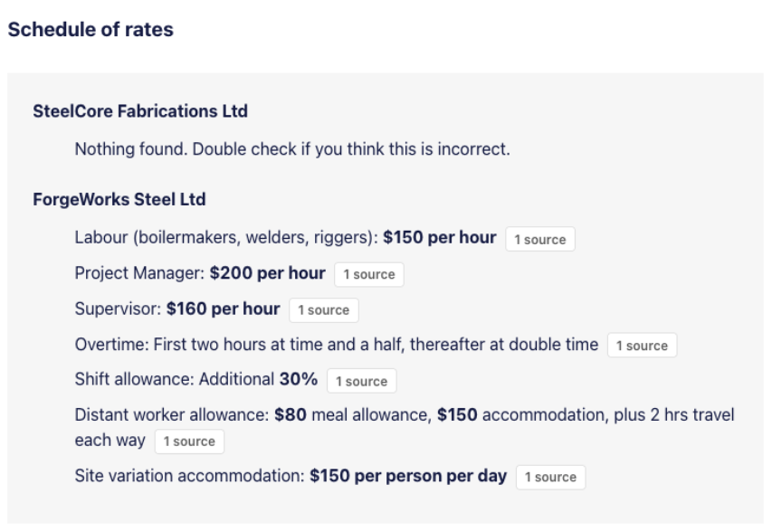The height and width of the screenshot is (532, 772).
Task: Select the SteelCore Fabrications Ltd heading
Action: pos(140,111)
